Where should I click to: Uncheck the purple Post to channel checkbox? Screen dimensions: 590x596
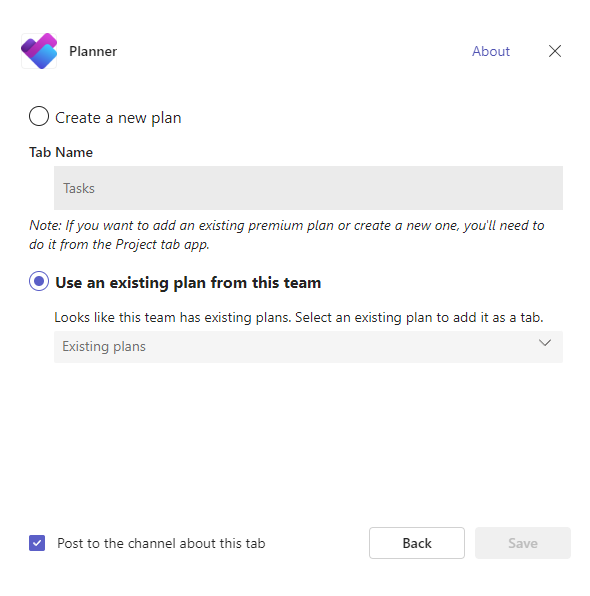pos(37,543)
